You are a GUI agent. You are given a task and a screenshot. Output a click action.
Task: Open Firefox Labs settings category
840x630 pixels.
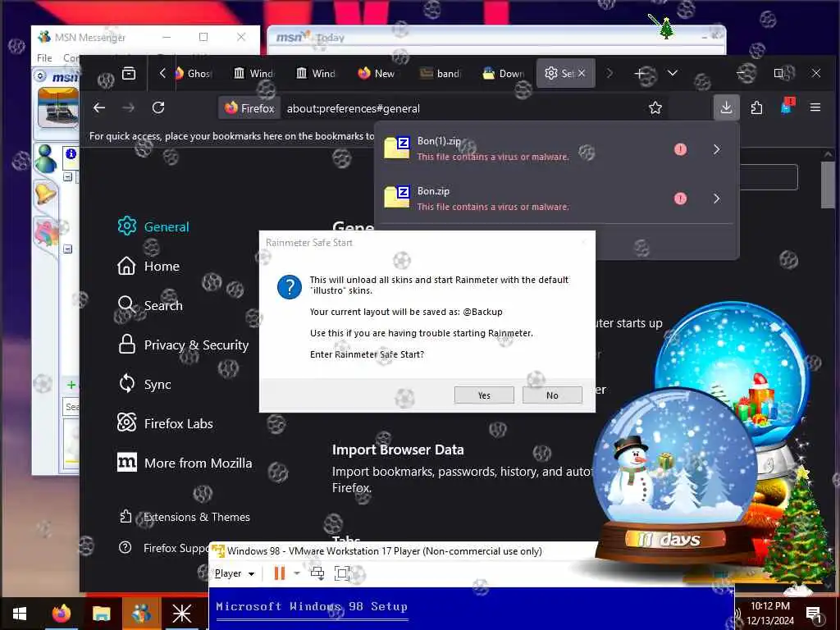point(165,423)
